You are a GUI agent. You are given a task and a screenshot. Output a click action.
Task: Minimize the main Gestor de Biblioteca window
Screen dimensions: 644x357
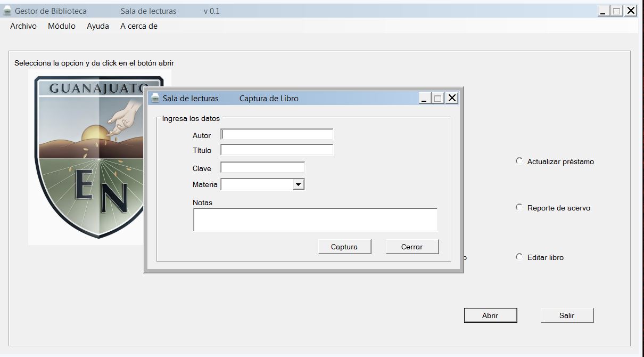[603, 11]
